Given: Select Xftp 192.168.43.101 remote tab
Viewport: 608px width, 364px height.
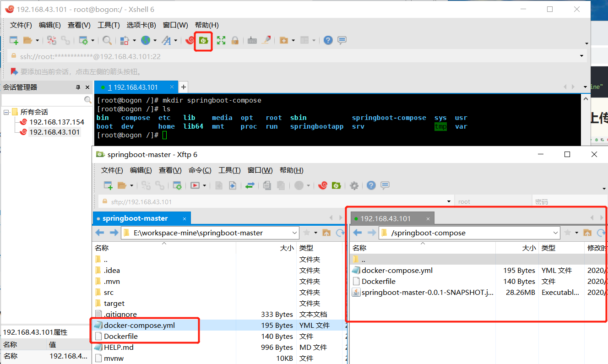Looking at the screenshot, I should (392, 218).
